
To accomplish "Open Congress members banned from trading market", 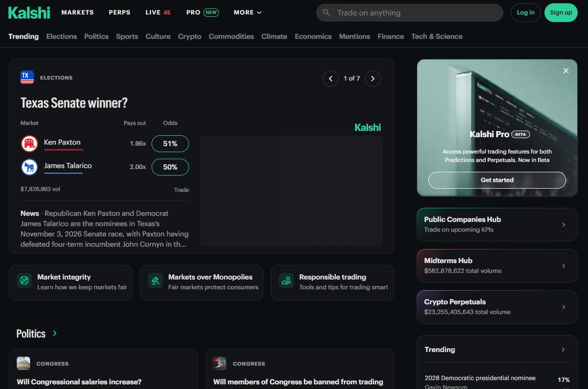I will click(298, 382).
